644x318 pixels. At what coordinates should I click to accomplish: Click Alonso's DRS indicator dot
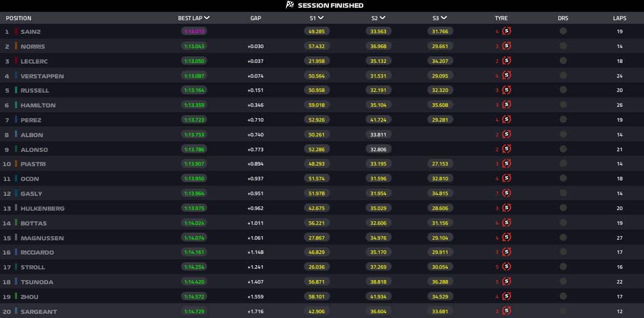tap(563, 149)
